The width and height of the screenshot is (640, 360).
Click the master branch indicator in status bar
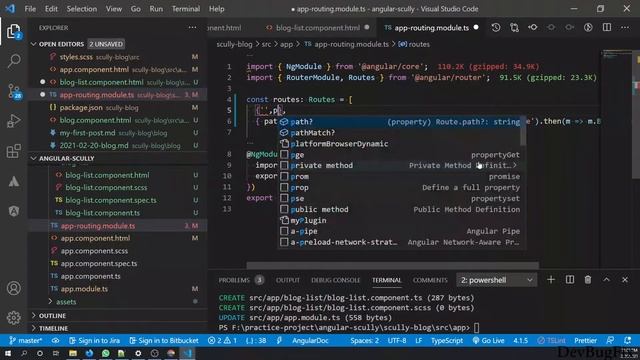(x=26, y=340)
